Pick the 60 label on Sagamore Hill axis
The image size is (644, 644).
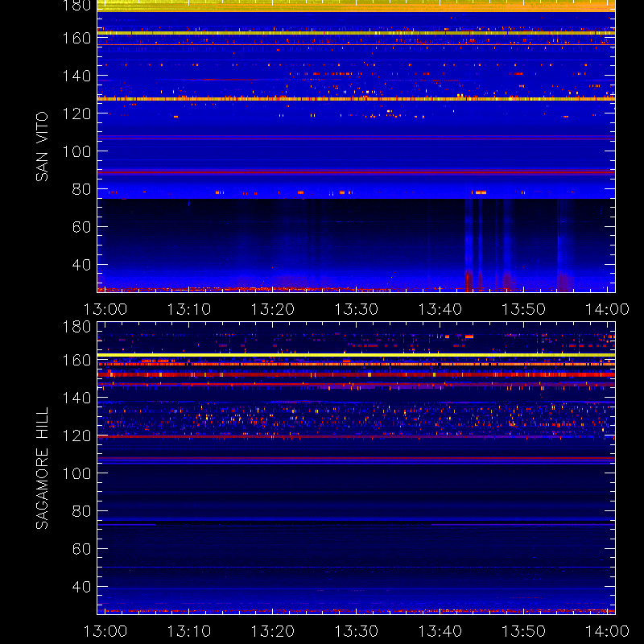[81, 549]
